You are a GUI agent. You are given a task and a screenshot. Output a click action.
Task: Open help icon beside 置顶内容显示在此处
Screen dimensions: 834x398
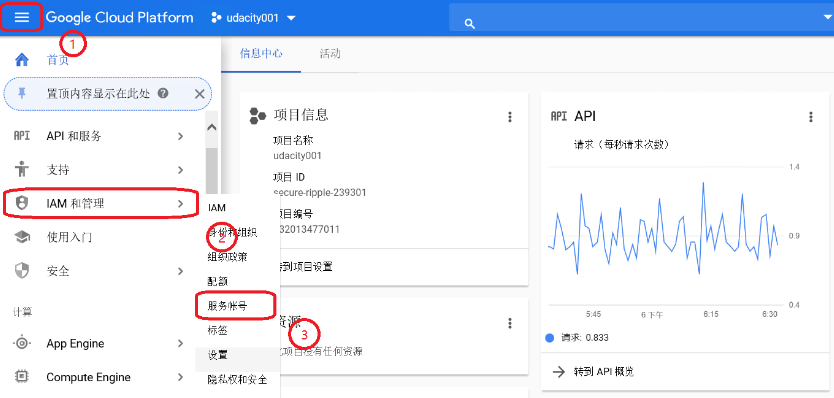coord(163,93)
